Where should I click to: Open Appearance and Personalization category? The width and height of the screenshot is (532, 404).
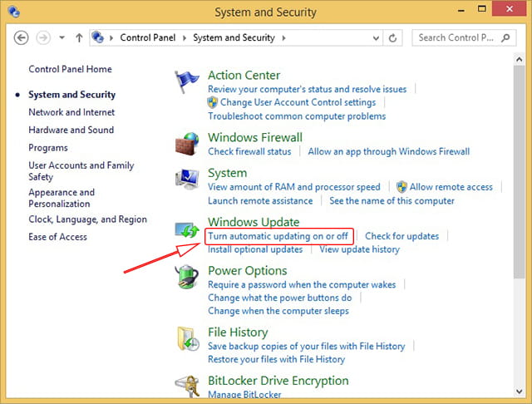(x=62, y=198)
